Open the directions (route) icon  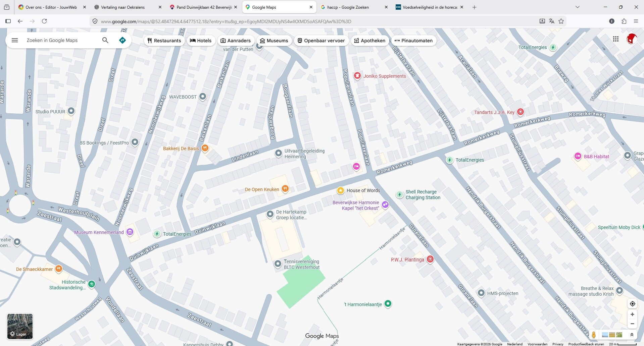[x=122, y=40]
